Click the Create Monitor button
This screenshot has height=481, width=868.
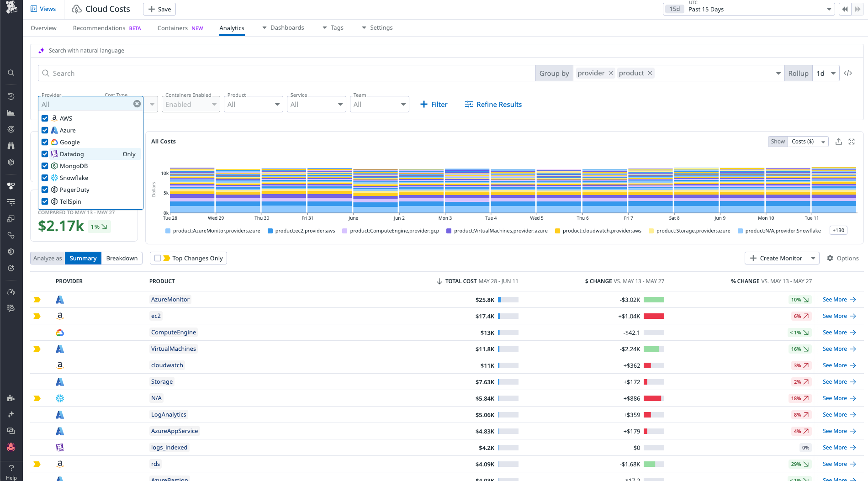776,258
